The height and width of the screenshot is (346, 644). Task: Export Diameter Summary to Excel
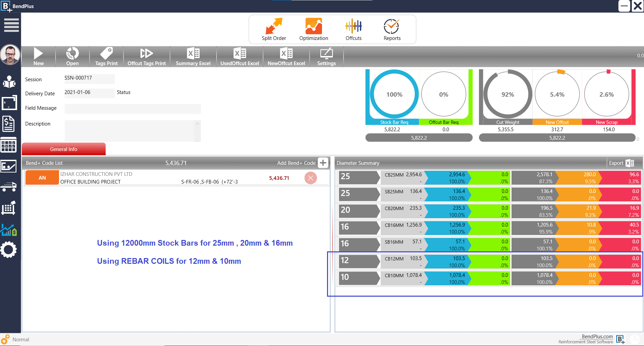point(630,163)
